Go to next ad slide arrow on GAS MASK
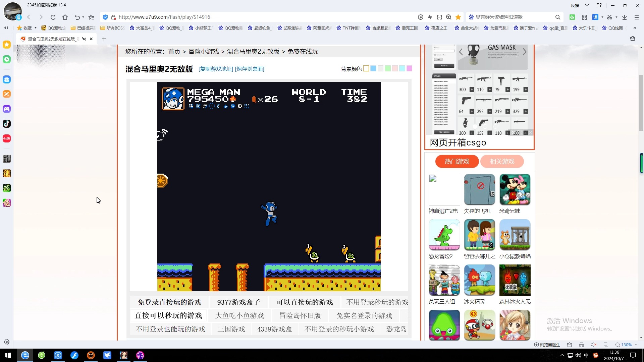Screen dimensions: 644x362 (525, 52)
